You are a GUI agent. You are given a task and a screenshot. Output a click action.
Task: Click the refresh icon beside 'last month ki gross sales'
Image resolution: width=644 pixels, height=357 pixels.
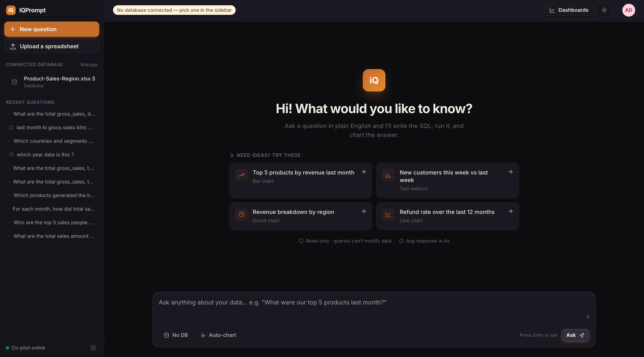pyautogui.click(x=11, y=127)
